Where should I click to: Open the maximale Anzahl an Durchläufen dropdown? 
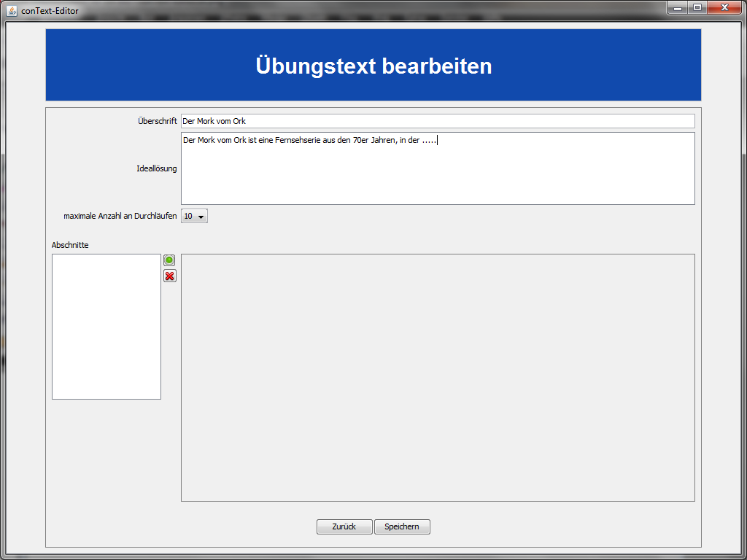coord(194,216)
